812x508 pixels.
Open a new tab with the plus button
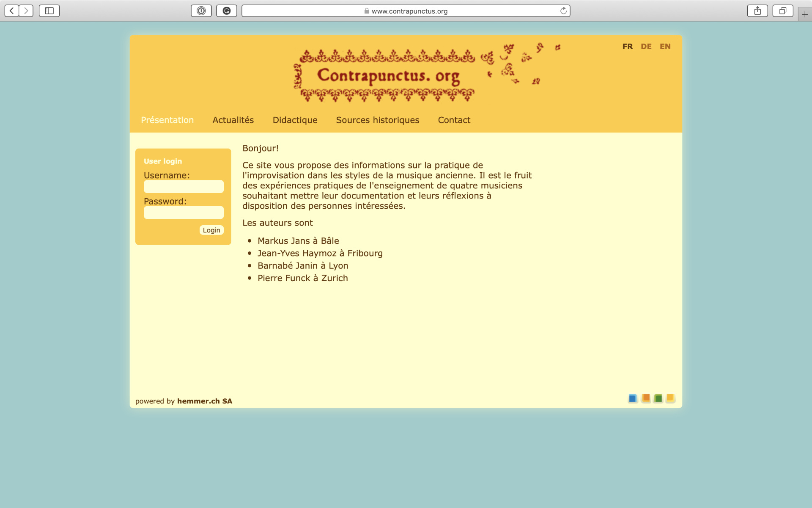(x=804, y=14)
